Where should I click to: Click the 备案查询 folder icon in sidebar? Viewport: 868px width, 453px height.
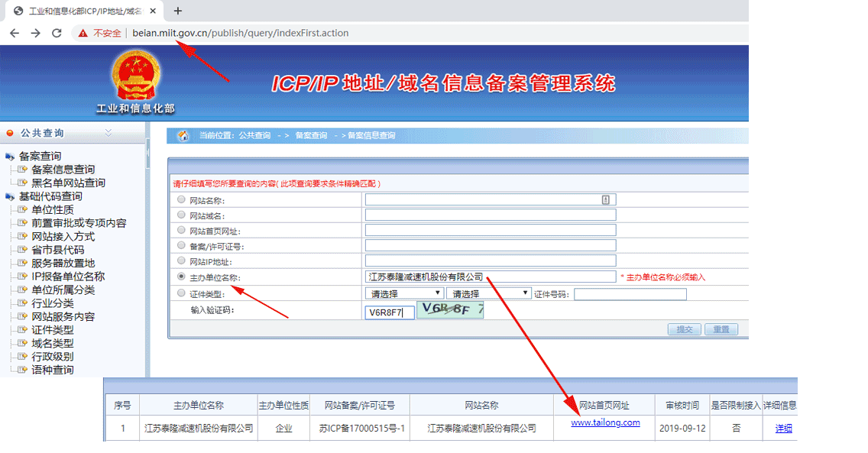(x=9, y=155)
